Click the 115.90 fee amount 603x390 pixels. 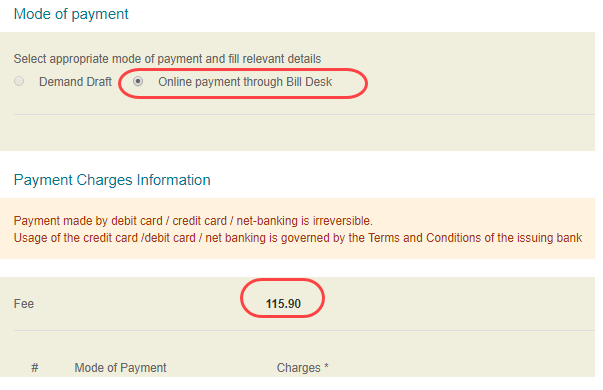[283, 304]
